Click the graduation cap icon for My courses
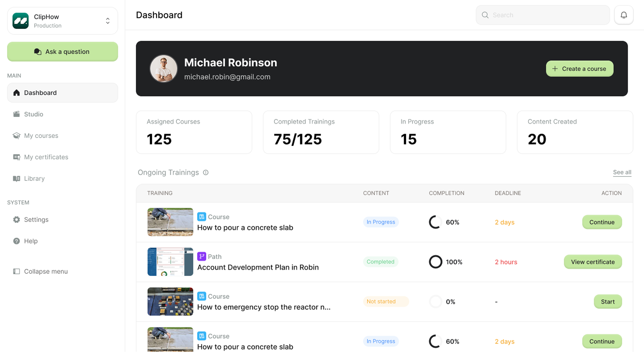644x352 pixels. pyautogui.click(x=16, y=136)
